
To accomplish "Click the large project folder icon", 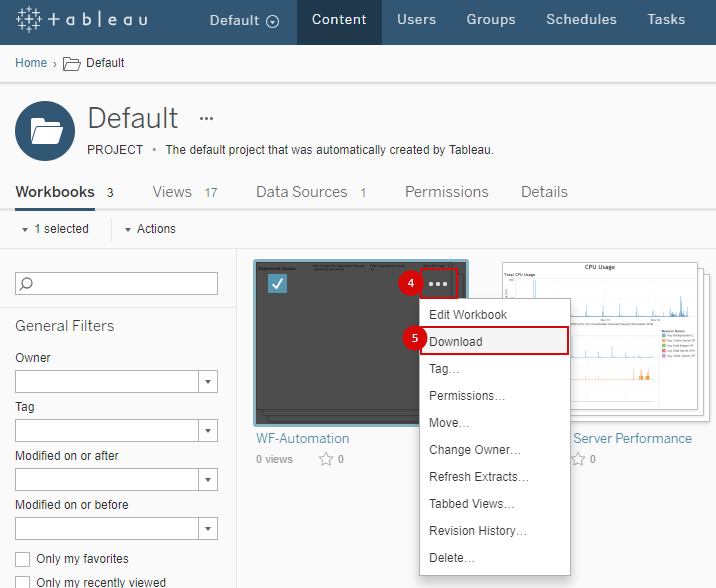I will [45, 131].
